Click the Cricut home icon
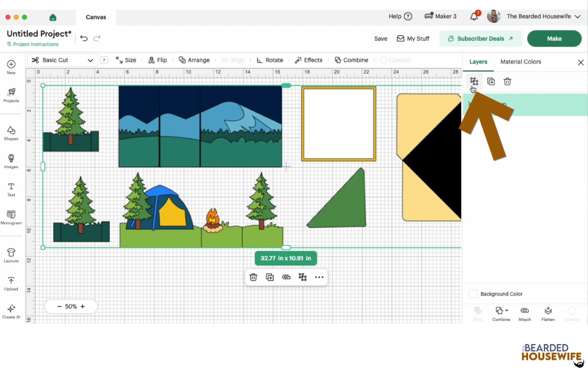Screen dimensions: 588x374 53,17
